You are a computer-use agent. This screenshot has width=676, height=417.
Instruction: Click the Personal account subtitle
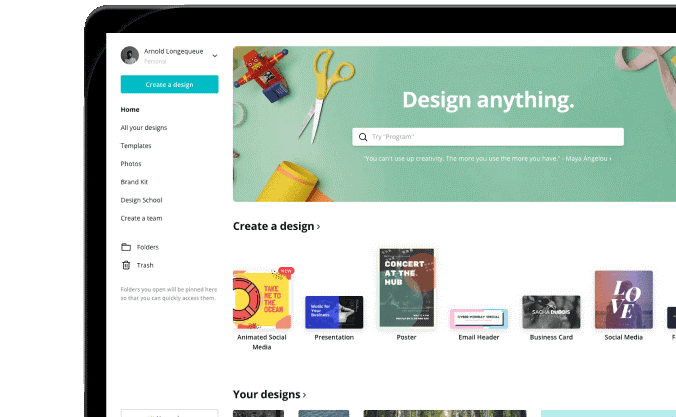155,61
